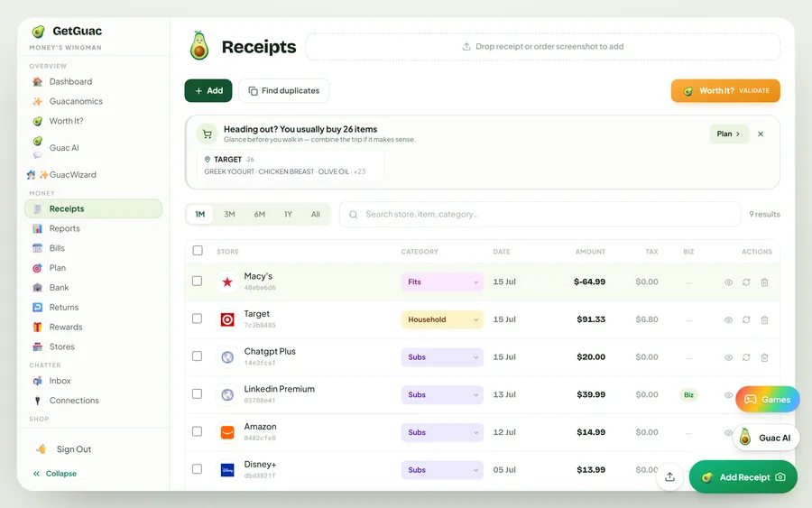This screenshot has width=812, height=508.
Task: Open Dashboard in sidebar
Action: pyautogui.click(x=70, y=81)
